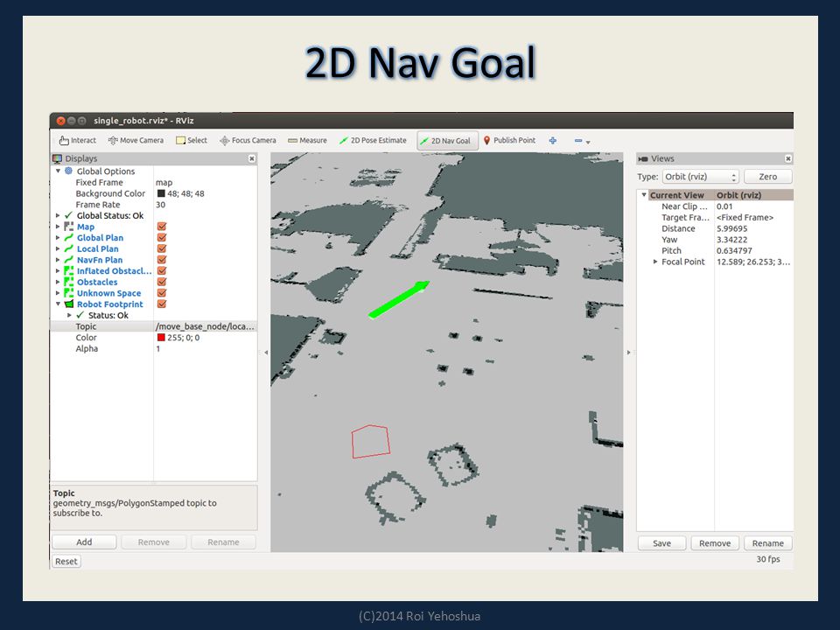The height and width of the screenshot is (630, 840).
Task: Choose the Move Camera tool
Action: (136, 140)
